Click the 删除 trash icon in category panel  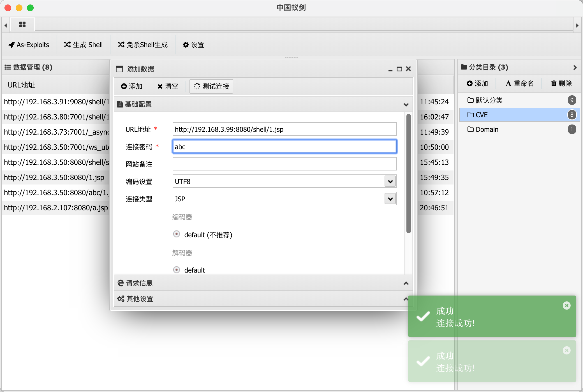(561, 84)
